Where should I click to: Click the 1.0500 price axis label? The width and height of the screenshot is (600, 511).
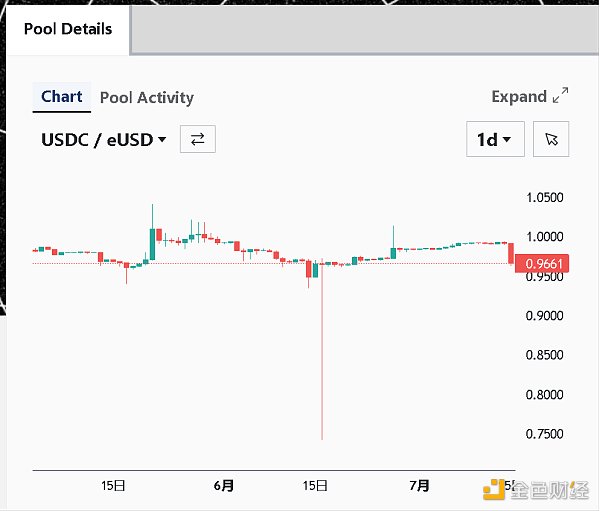(544, 197)
